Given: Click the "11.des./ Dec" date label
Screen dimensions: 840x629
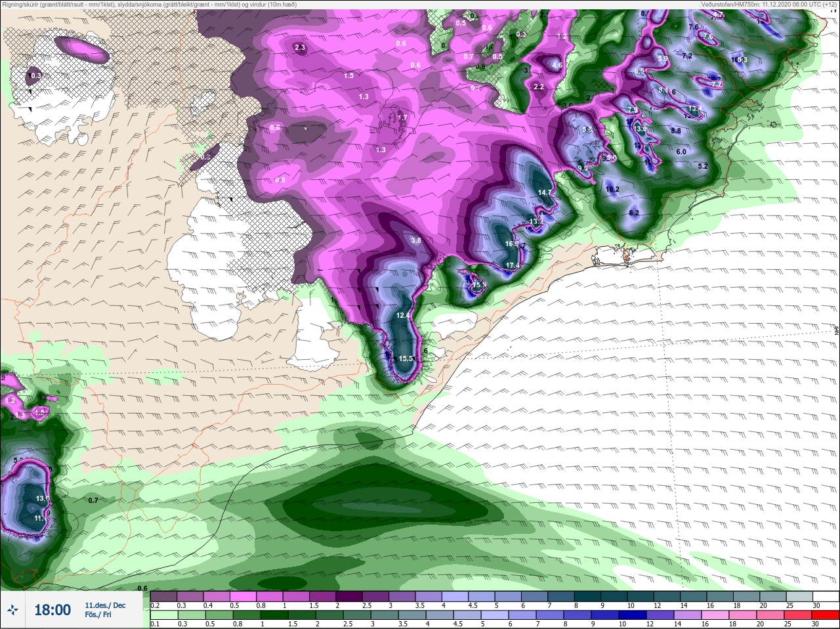Looking at the screenshot, I should [x=105, y=605].
